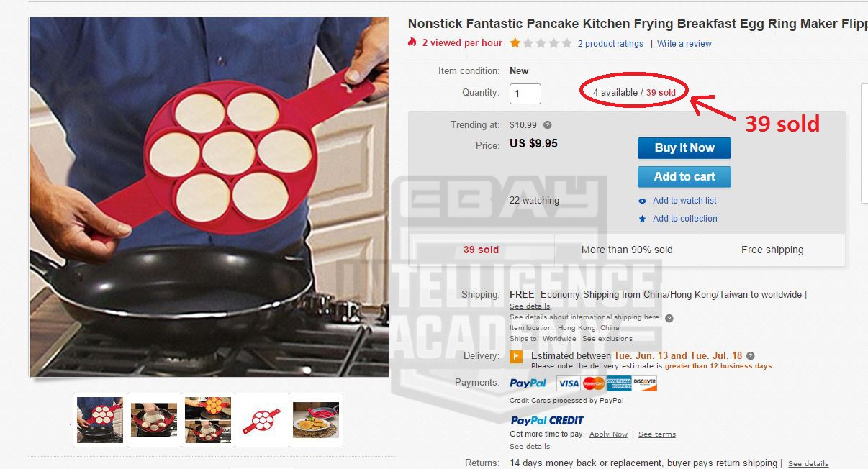Viewport: 868px width, 469px height.
Task: Open the See exclusions link
Action: [607, 339]
